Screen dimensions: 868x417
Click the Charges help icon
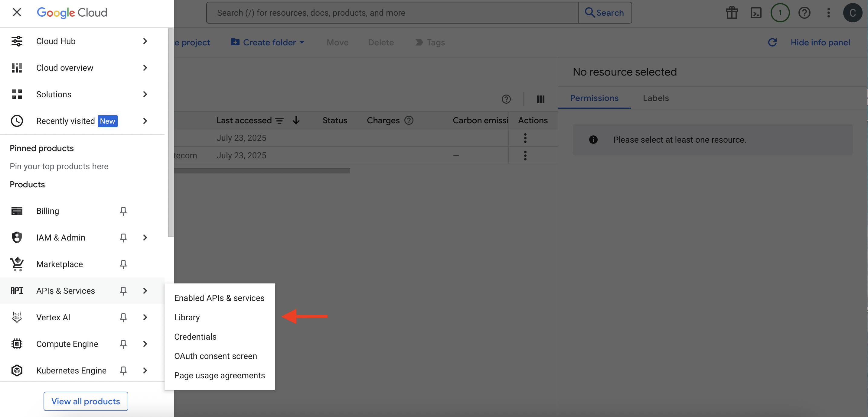(x=409, y=120)
